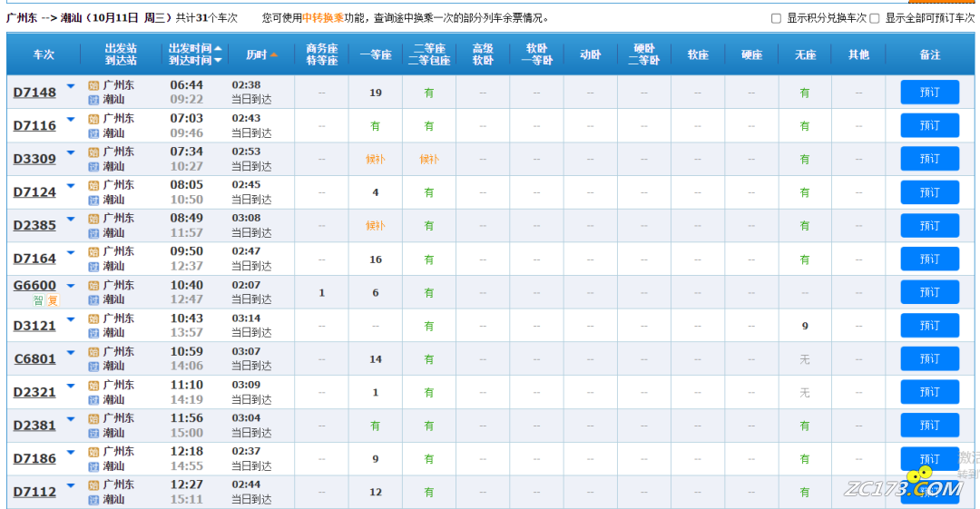Click first class count 14 for C6801

(x=376, y=359)
